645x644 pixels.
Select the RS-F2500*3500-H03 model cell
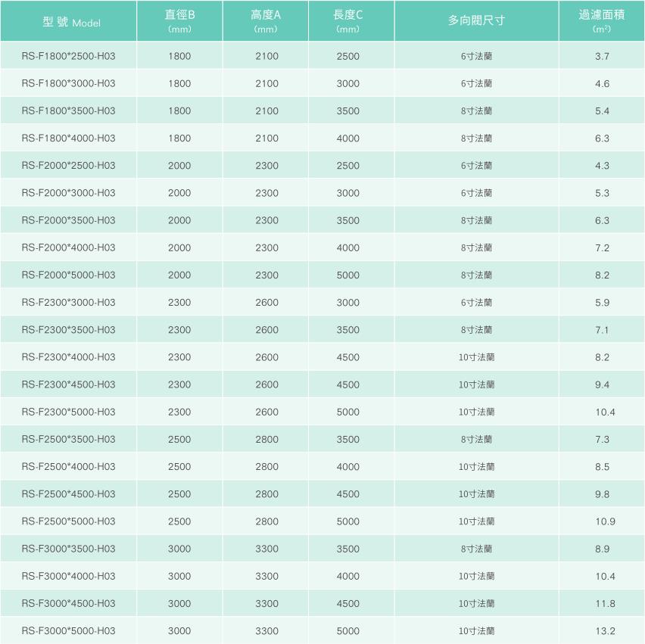point(68,440)
